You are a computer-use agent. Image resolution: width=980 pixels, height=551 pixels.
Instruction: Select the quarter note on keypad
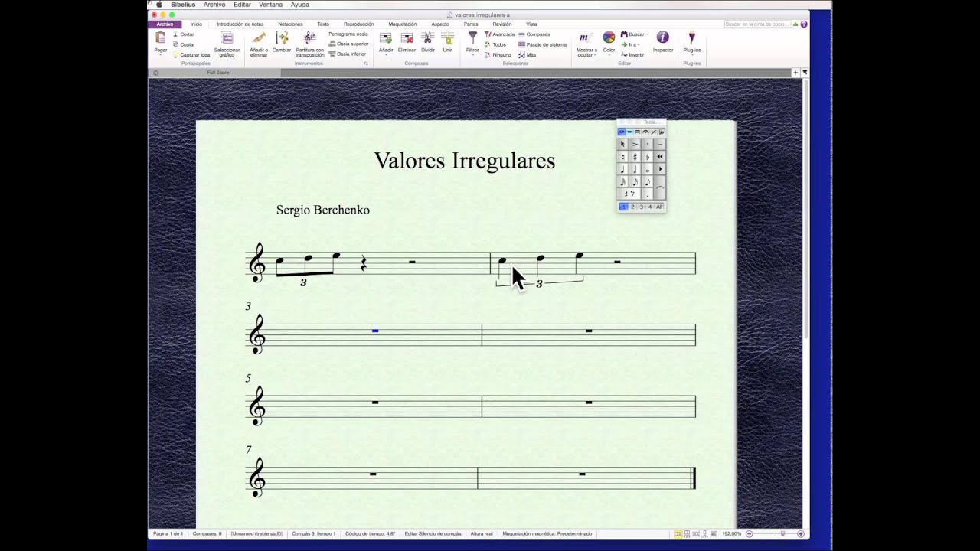(622, 168)
